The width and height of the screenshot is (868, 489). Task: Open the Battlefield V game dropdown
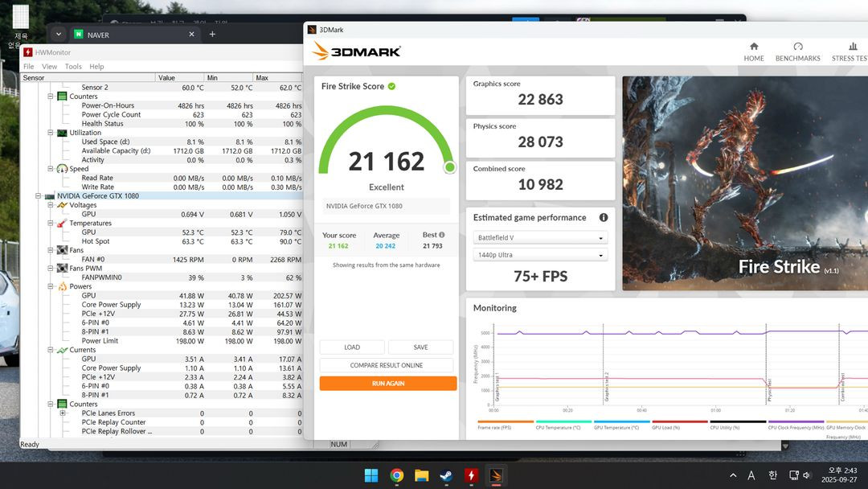point(539,237)
